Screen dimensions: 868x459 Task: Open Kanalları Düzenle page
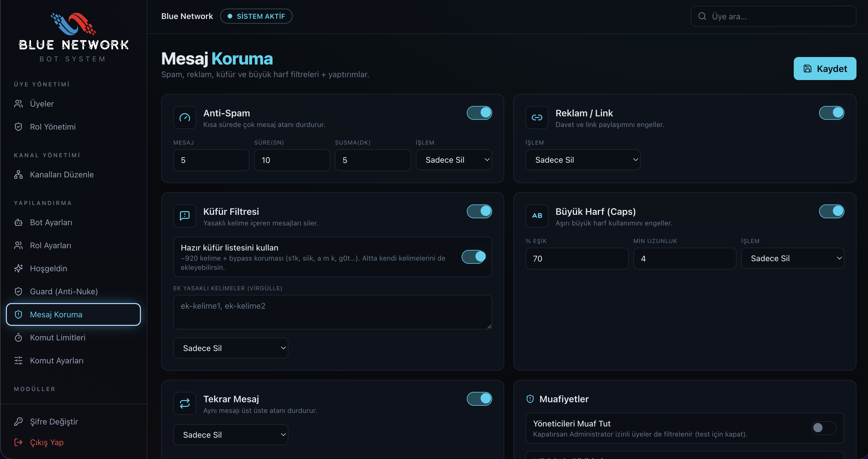click(x=73, y=175)
